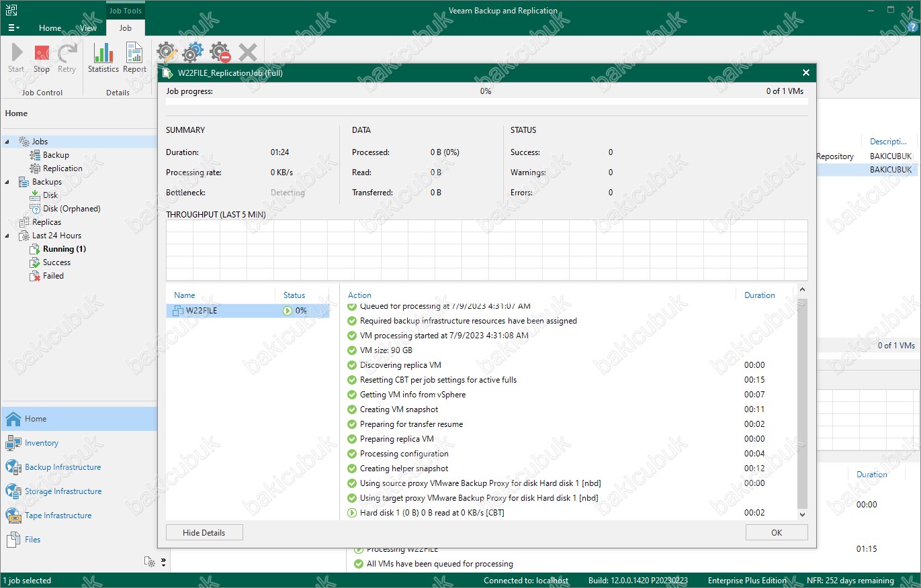The width and height of the screenshot is (921, 588).
Task: Collapse the Backups tree node
Action: [7, 182]
